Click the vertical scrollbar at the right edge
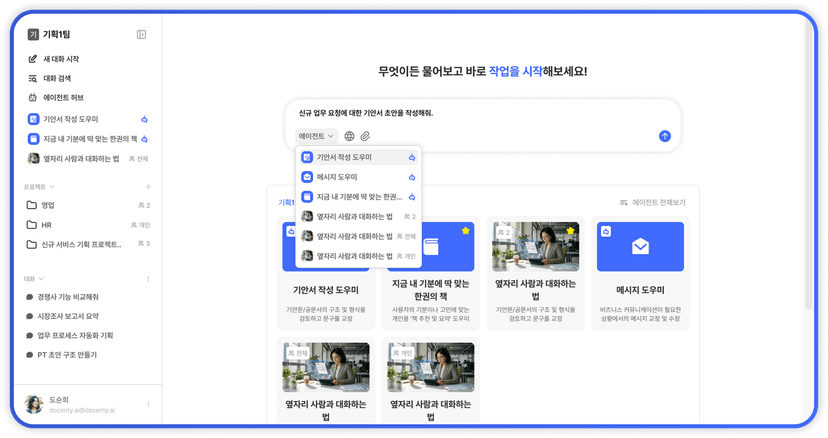Viewport: 828px width, 438px height. 808,164
